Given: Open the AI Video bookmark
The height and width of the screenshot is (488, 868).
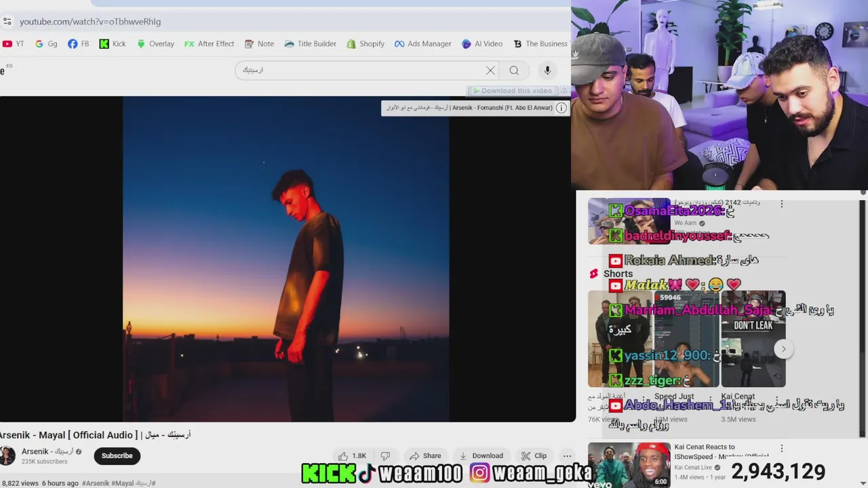Looking at the screenshot, I should pos(482,44).
